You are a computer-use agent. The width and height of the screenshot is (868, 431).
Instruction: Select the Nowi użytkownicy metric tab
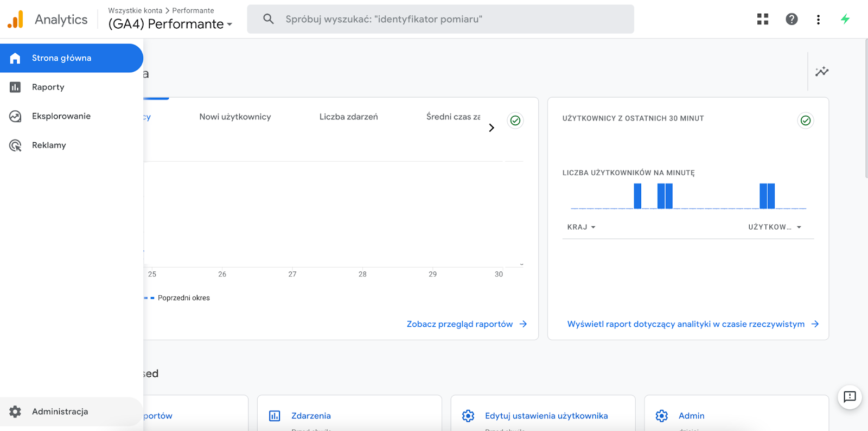[x=235, y=117]
